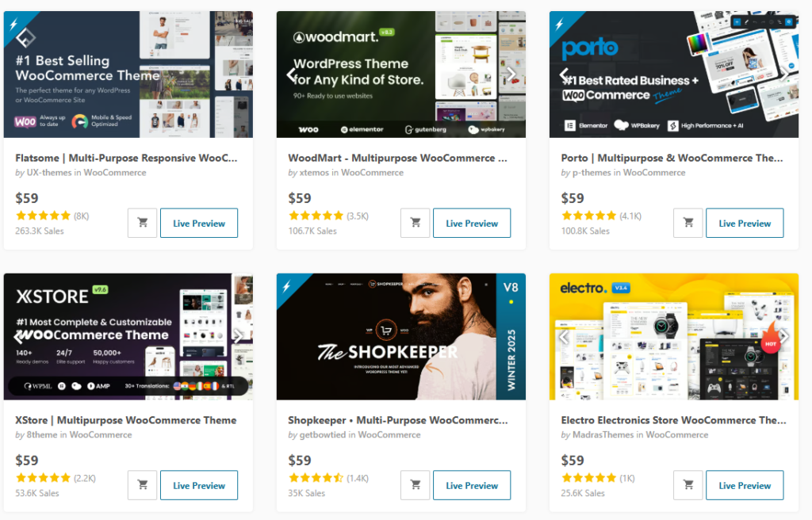The height and width of the screenshot is (520, 812).
Task: Open The Shopkeeper preview thumbnail
Action: pyautogui.click(x=400, y=337)
